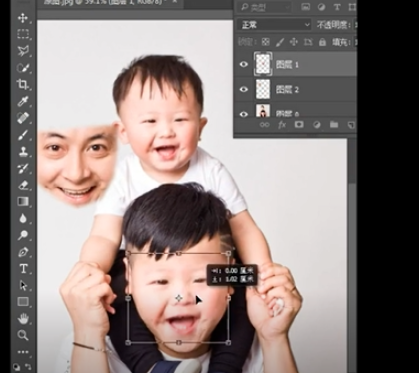Viewport: 419px width, 373px height.
Task: Hide layer 图层 2 with eye icon
Action: pyautogui.click(x=244, y=89)
